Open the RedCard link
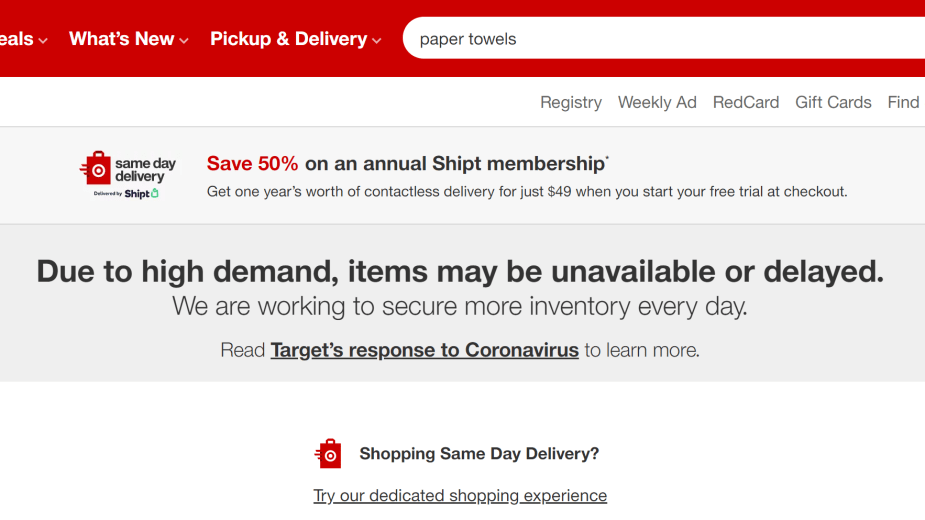This screenshot has width=925, height=520. (x=746, y=102)
